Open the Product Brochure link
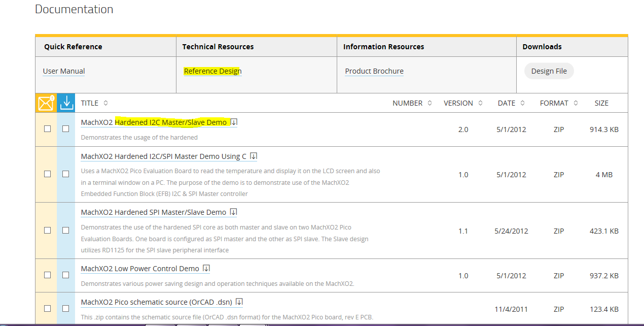The image size is (644, 326). tap(374, 71)
